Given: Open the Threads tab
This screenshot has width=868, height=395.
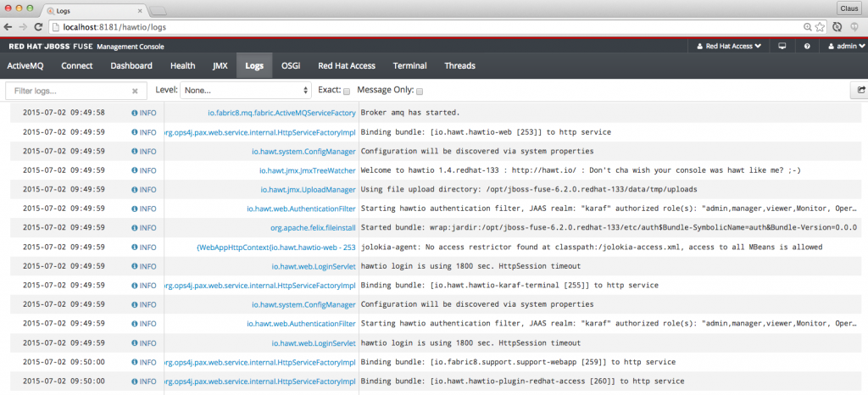Looking at the screenshot, I should (459, 65).
